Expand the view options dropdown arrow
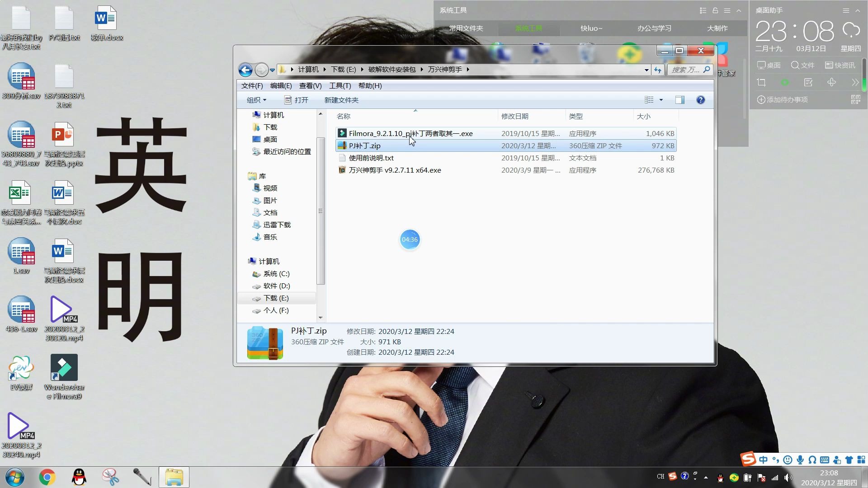Viewport: 868px width, 488px height. point(661,100)
